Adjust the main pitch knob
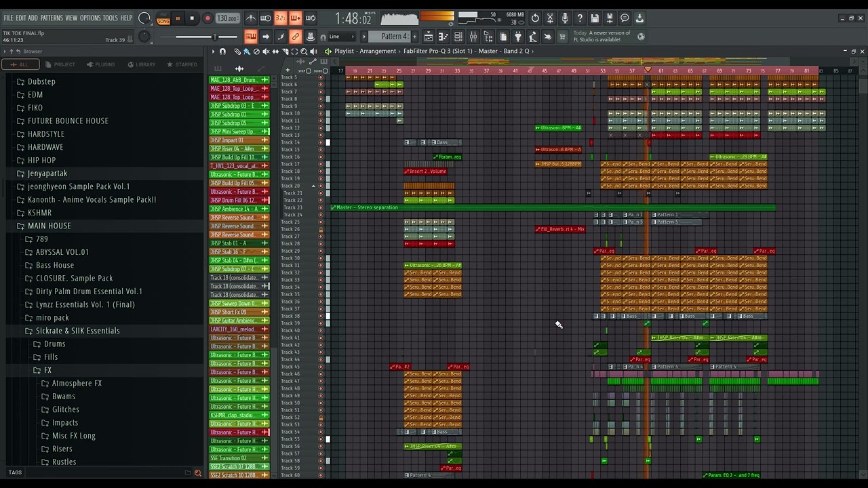 coord(144,37)
